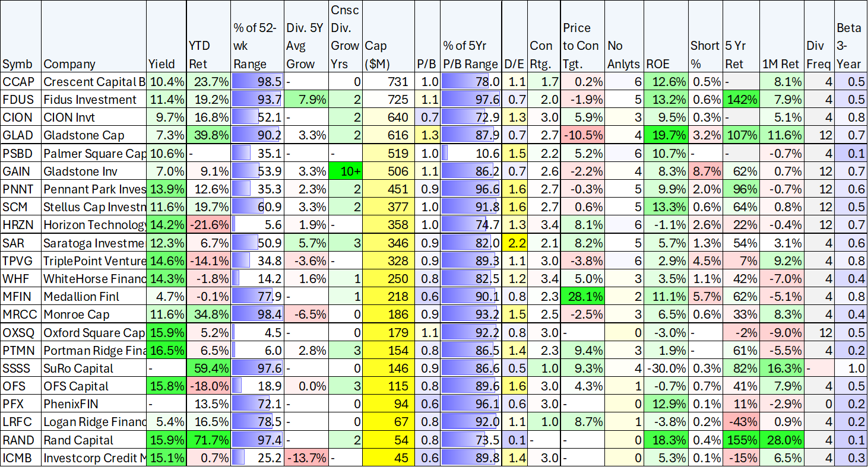Screen dimensions: 868x467
Task: Select OFS's -18.0% YTD return cell
Action: coord(208,386)
